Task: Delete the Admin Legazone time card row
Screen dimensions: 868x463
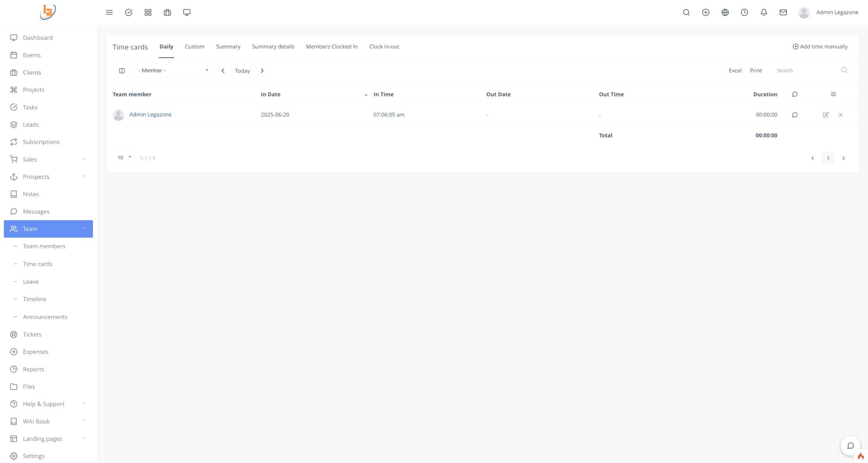Action: coord(840,115)
